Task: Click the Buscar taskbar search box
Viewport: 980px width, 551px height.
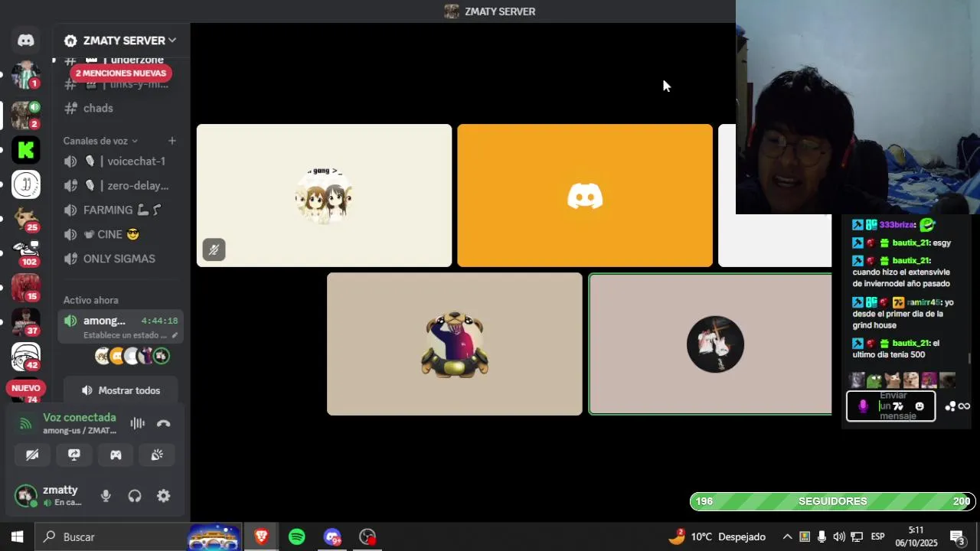Action: click(111, 536)
